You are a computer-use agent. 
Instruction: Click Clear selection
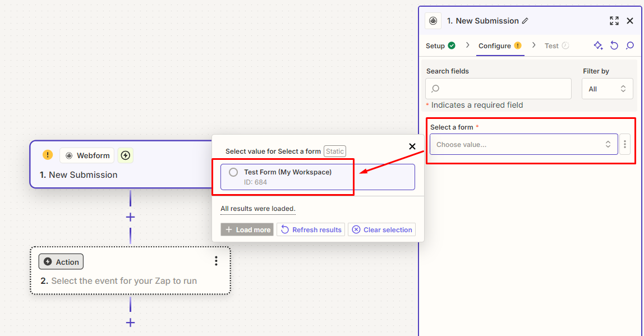pos(382,229)
